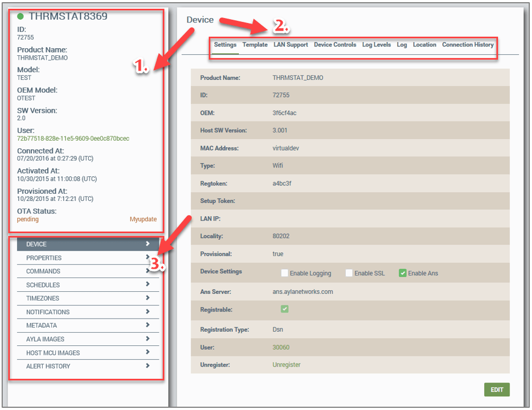Select the Host SW Version value 3.001
532x410 pixels.
click(x=279, y=130)
